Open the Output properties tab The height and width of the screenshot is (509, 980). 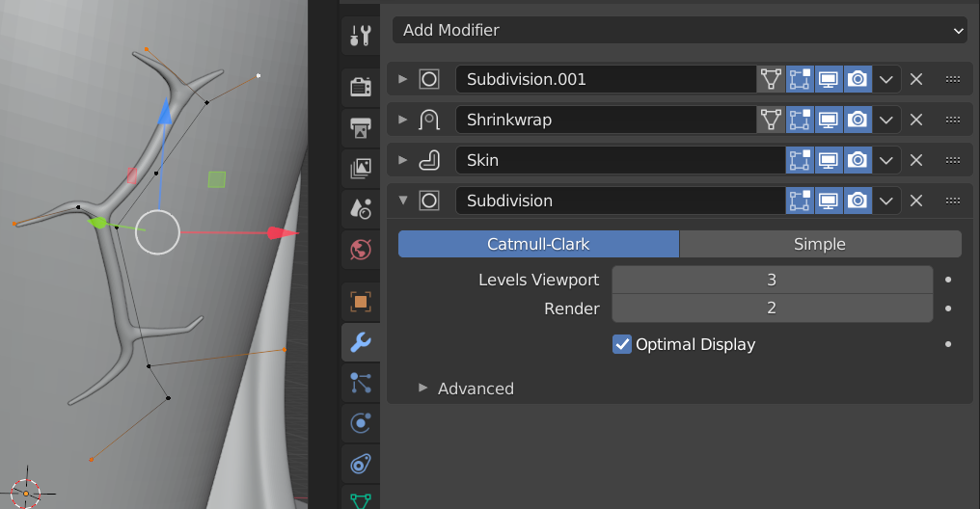pos(361,127)
